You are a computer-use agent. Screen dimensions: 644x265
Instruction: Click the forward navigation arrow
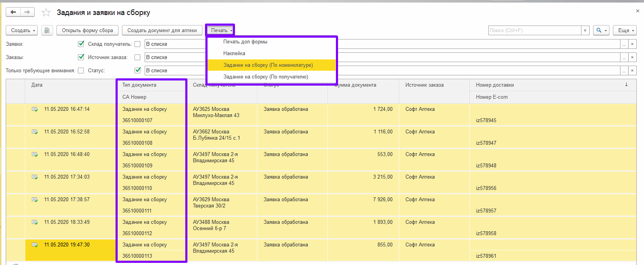(27, 12)
